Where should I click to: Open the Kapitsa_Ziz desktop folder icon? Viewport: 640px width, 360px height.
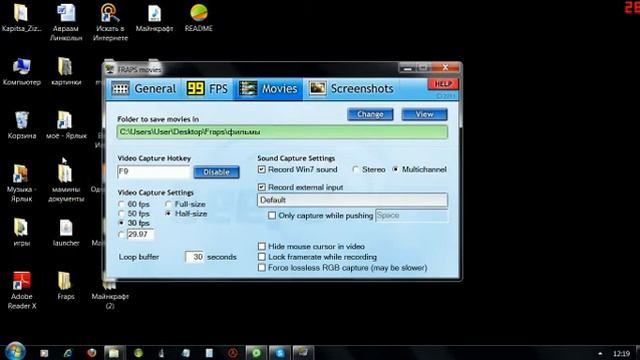point(21,13)
